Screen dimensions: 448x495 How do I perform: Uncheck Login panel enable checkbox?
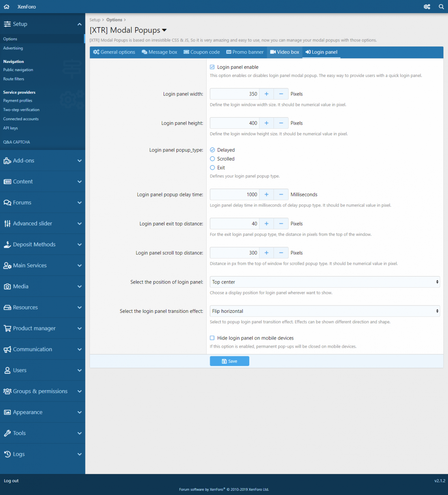click(212, 67)
